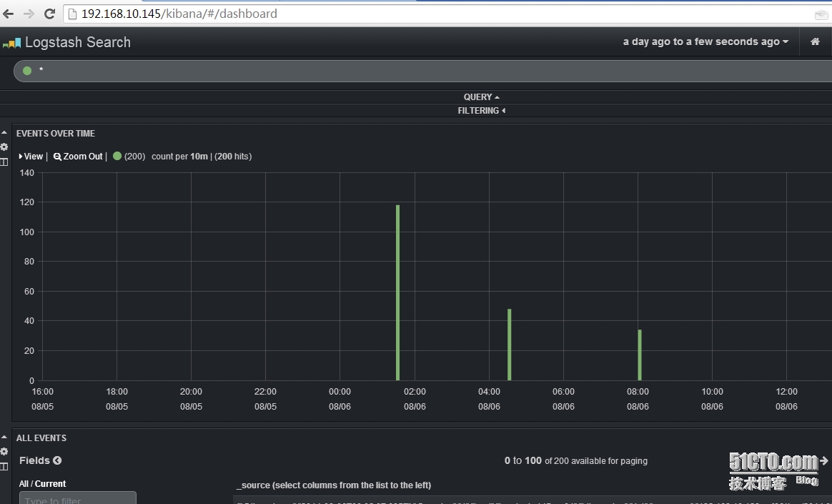Screen dimensions: 832x504
Task: Collapse the Events Over Time row
Action: [x=4, y=133]
